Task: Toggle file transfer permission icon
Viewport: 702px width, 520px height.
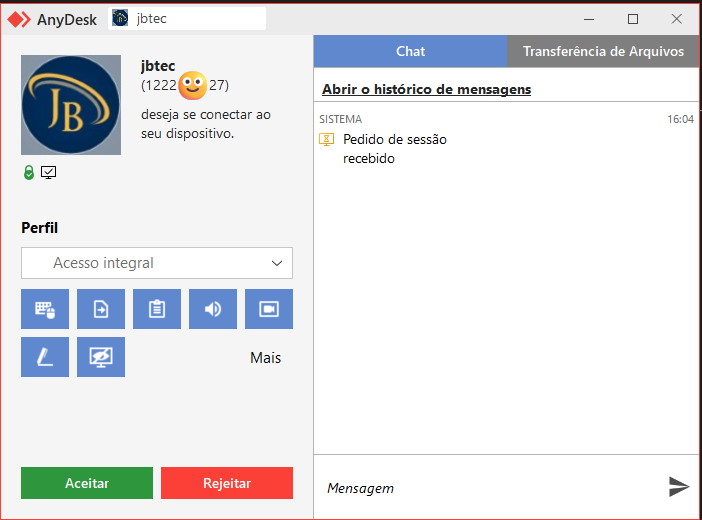Action: (101, 309)
